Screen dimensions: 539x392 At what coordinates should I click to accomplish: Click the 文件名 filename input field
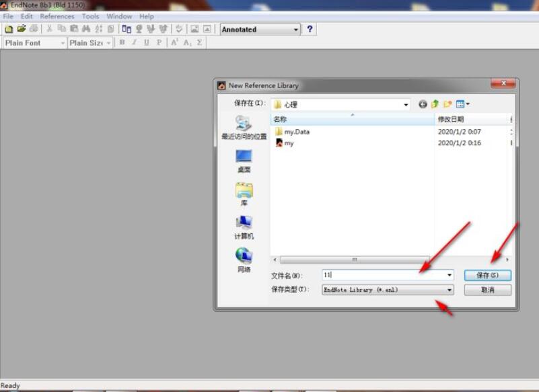(382, 275)
